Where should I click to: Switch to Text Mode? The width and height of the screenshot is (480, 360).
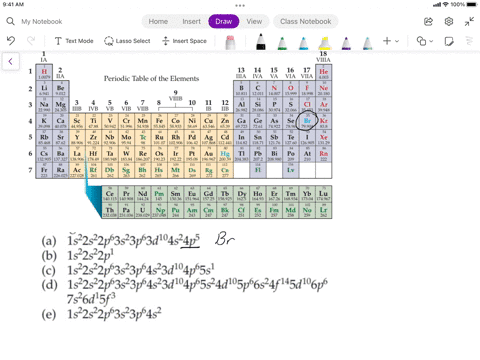(74, 41)
